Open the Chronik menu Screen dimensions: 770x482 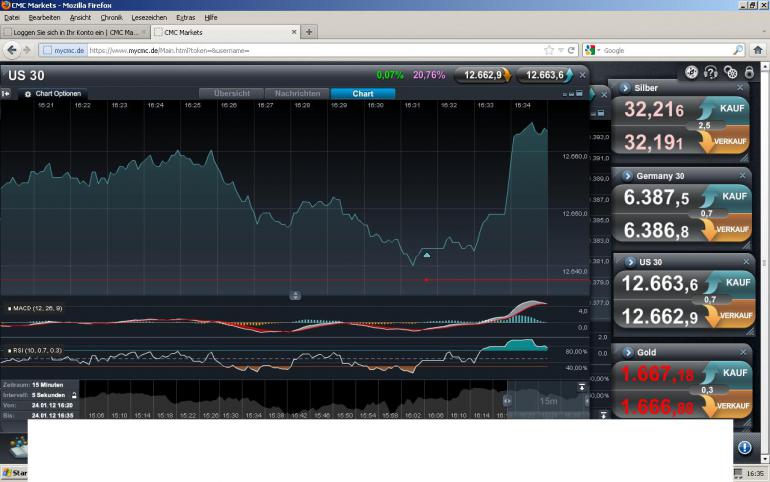111,18
